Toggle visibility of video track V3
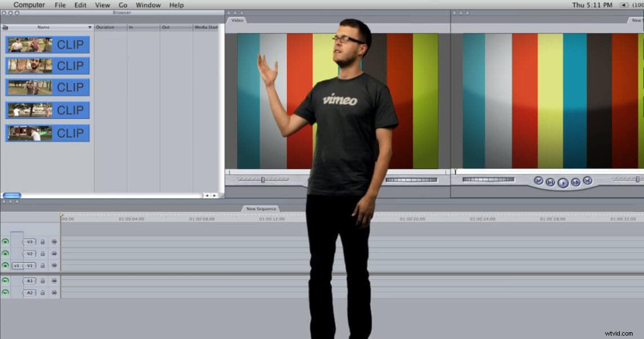This screenshot has height=339, width=644. coord(5,241)
